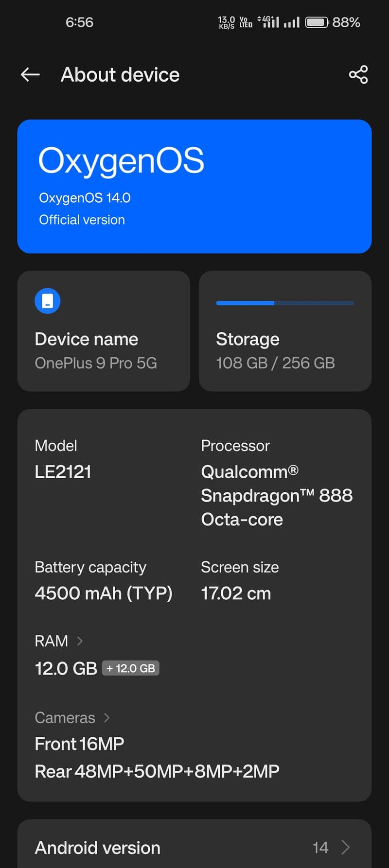The height and width of the screenshot is (868, 389).
Task: Tap the share icon
Action: (x=358, y=74)
